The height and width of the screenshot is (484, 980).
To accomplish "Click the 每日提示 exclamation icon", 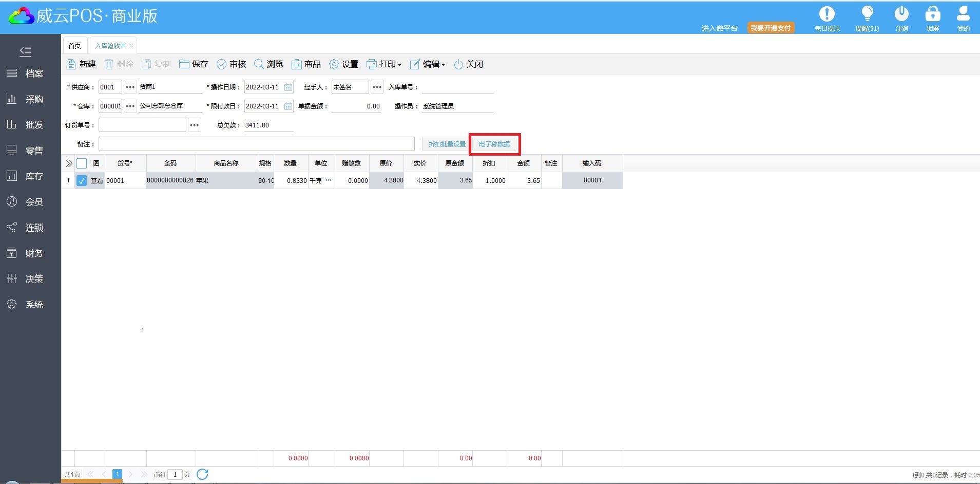I will click(827, 14).
